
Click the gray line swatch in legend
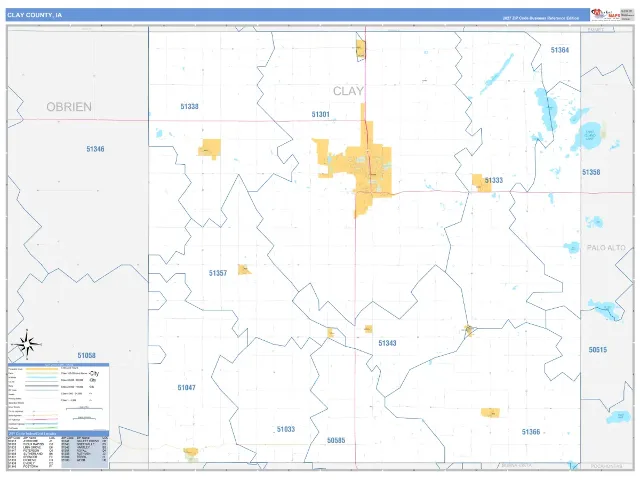coord(42,386)
